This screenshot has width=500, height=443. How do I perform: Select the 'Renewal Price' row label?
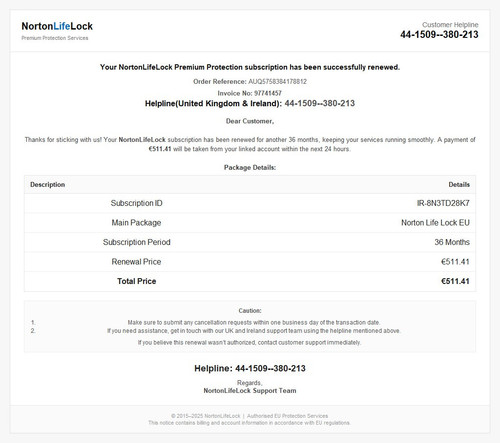(x=136, y=262)
